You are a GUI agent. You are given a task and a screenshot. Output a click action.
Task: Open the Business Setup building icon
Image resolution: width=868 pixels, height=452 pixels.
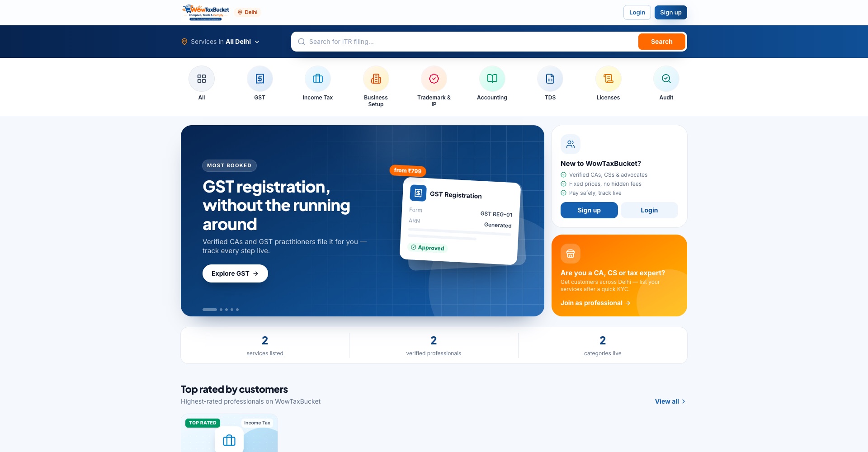376,79
